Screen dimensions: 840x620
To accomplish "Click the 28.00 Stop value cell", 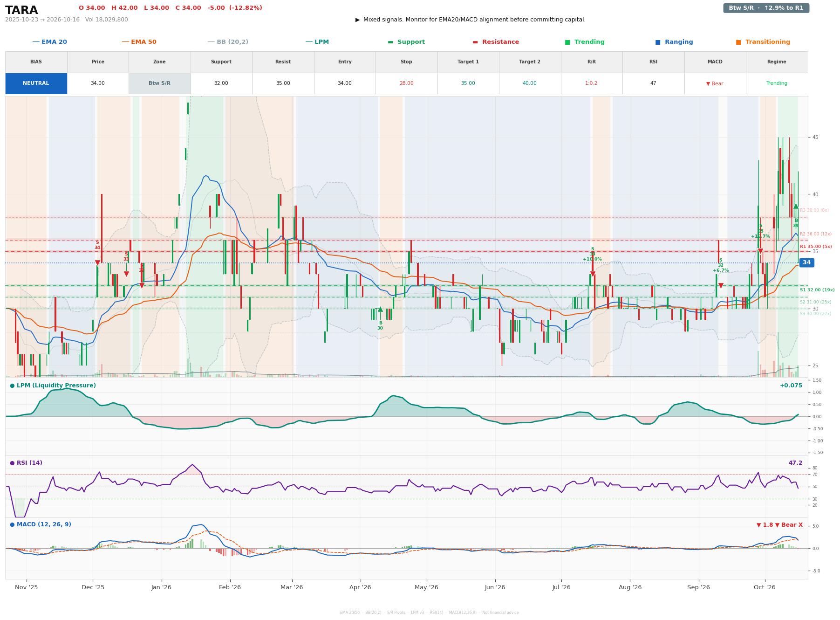I will (x=406, y=83).
